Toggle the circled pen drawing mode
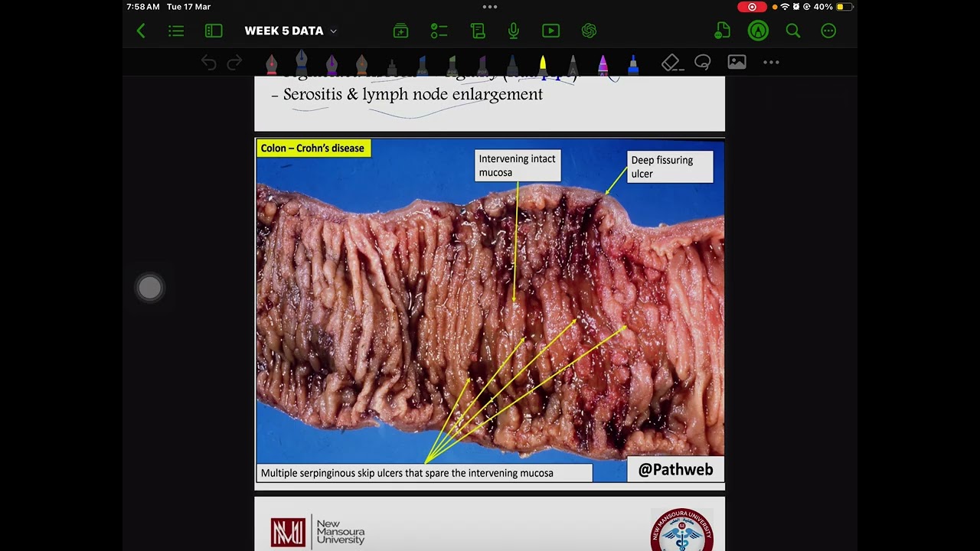 tap(758, 31)
